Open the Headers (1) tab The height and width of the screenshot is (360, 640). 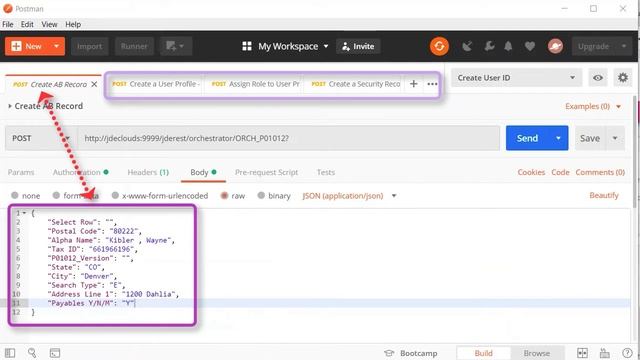tap(148, 172)
